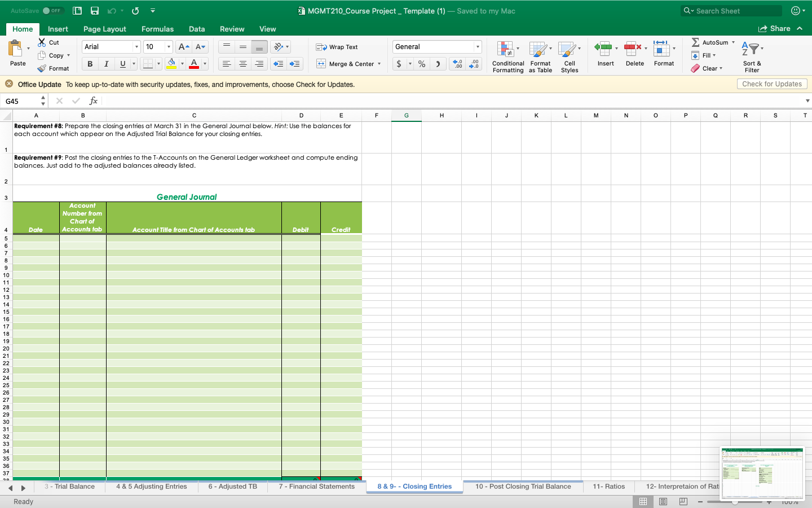Switch to the Formulas ribbon tab
This screenshot has width=812, height=508.
[x=157, y=29]
